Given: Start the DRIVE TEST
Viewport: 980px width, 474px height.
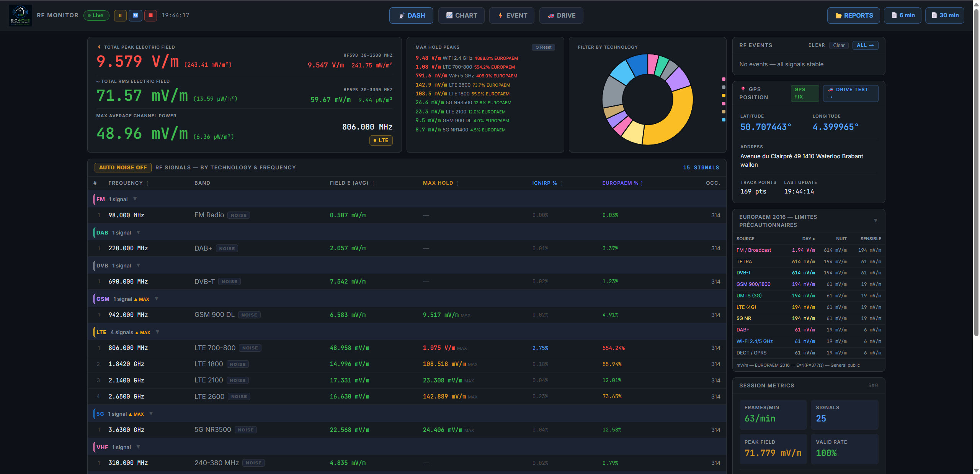Looking at the screenshot, I should [x=851, y=93].
